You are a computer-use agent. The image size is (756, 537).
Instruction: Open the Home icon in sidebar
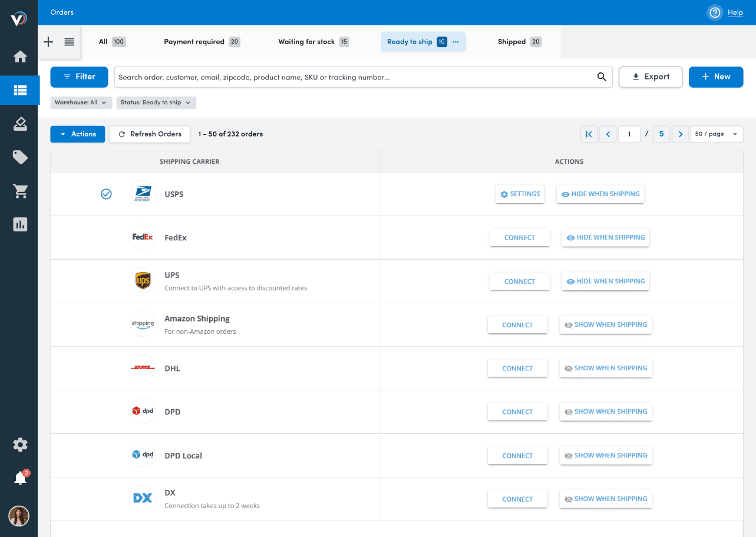20,57
